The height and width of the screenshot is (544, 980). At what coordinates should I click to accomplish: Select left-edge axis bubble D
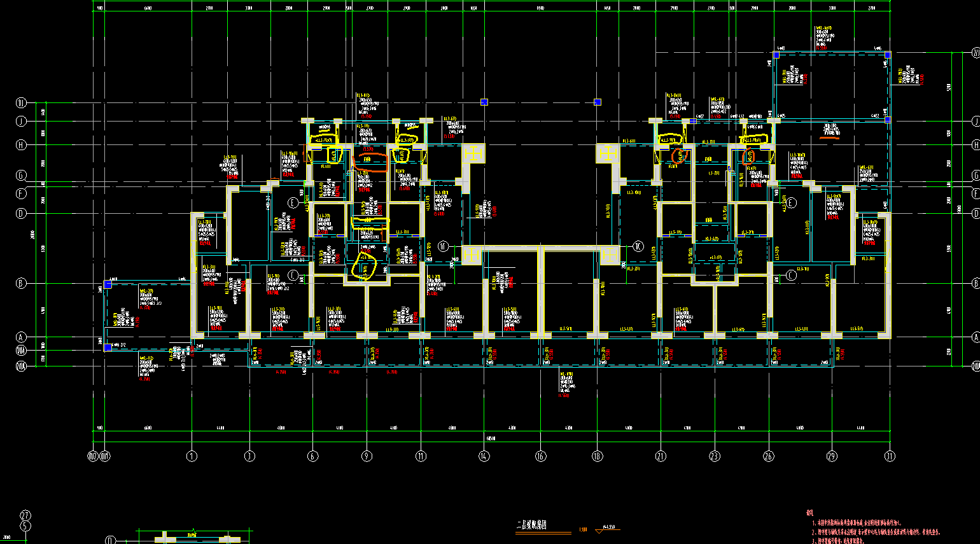pyautogui.click(x=21, y=213)
